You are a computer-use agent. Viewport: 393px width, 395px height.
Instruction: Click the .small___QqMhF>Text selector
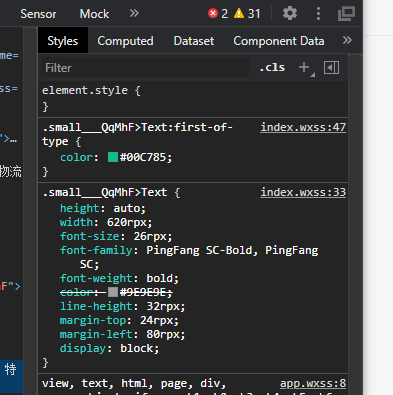coord(105,192)
